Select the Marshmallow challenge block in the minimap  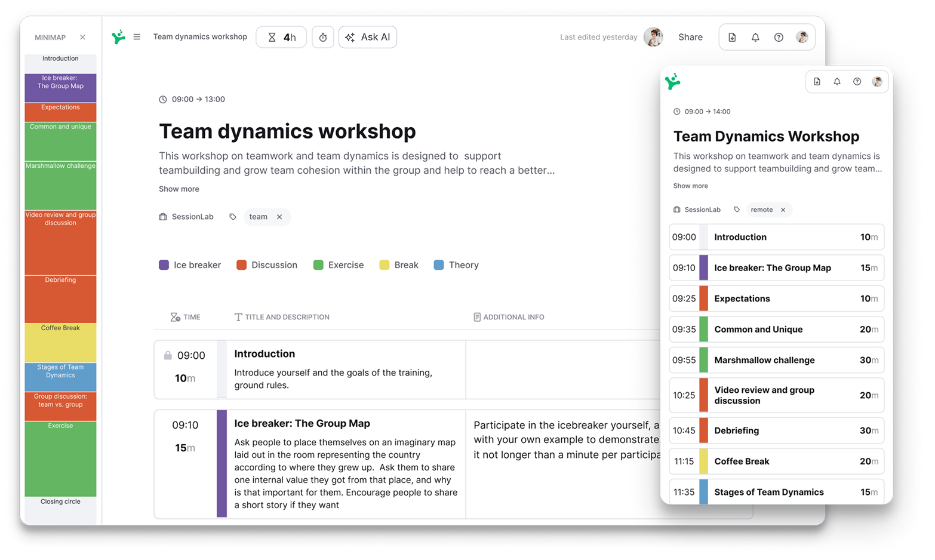tap(60, 186)
